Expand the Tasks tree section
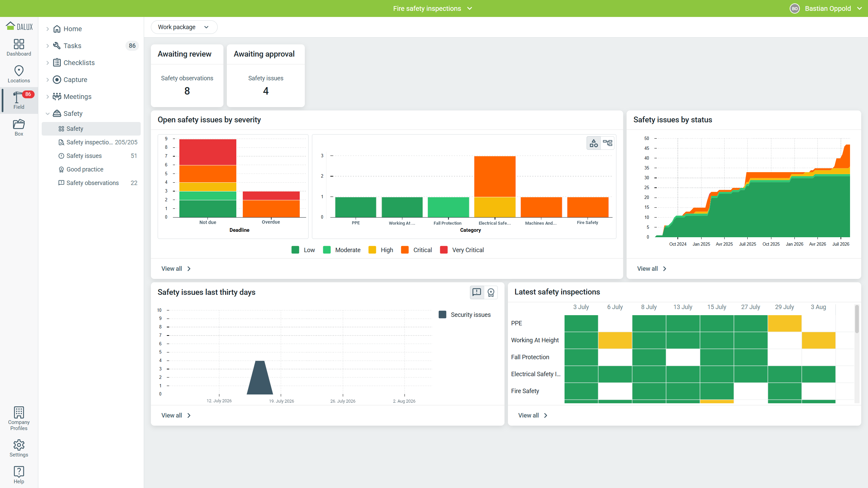 tap(47, 46)
